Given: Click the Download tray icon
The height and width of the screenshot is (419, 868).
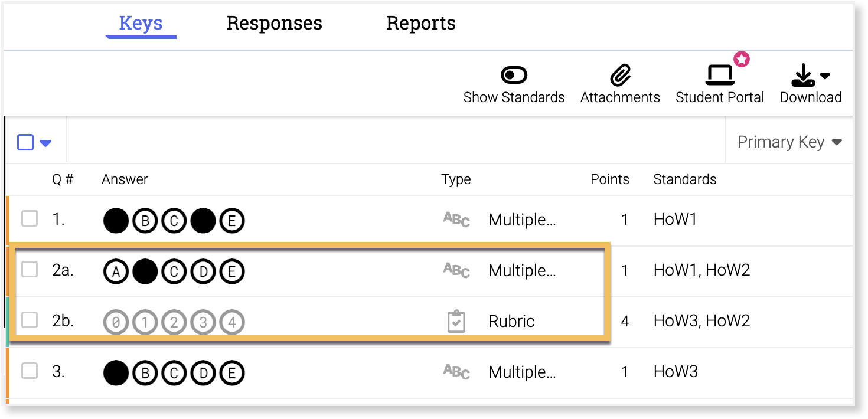Looking at the screenshot, I should (x=802, y=76).
